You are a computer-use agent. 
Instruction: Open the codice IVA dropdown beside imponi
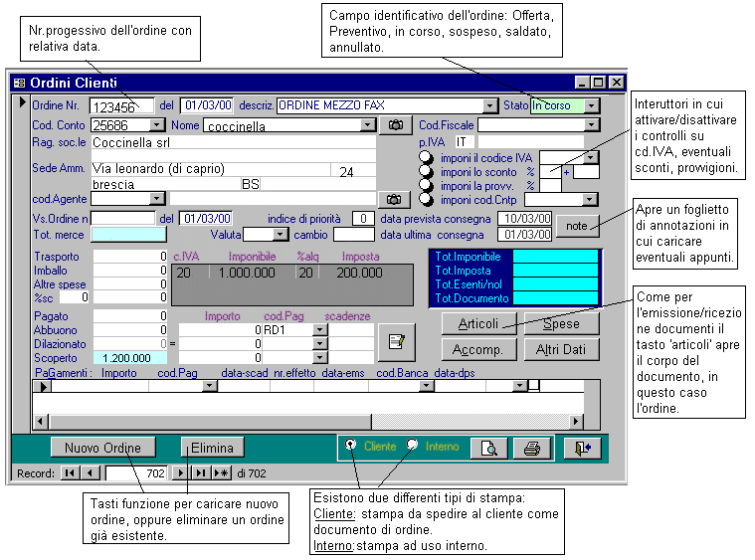tap(591, 157)
